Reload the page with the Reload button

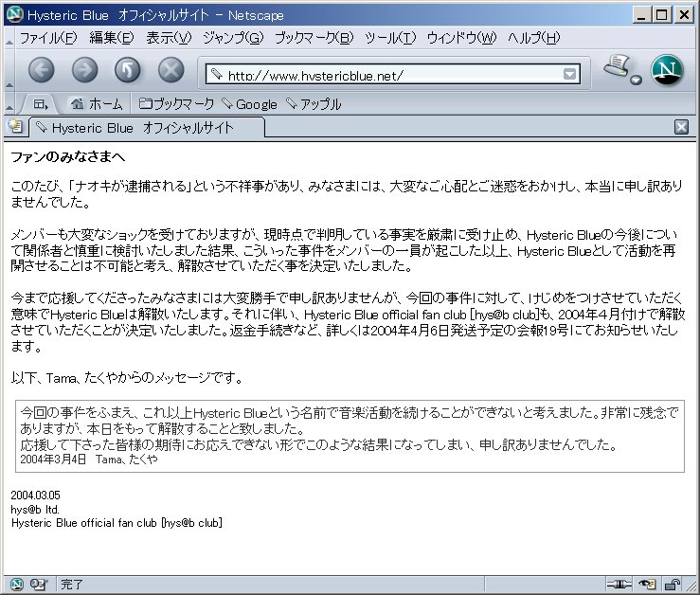point(128,70)
